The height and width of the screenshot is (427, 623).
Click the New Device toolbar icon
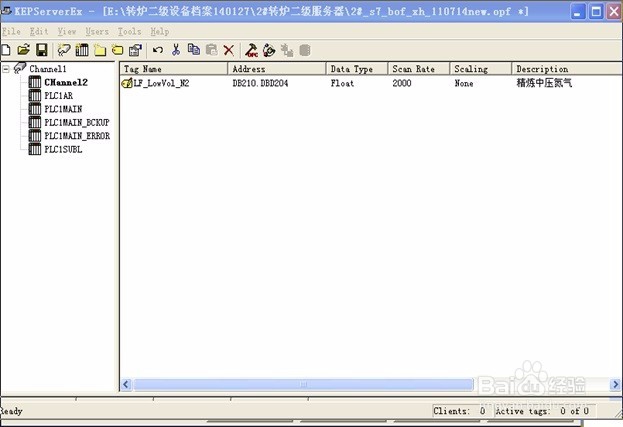pyautogui.click(x=82, y=50)
